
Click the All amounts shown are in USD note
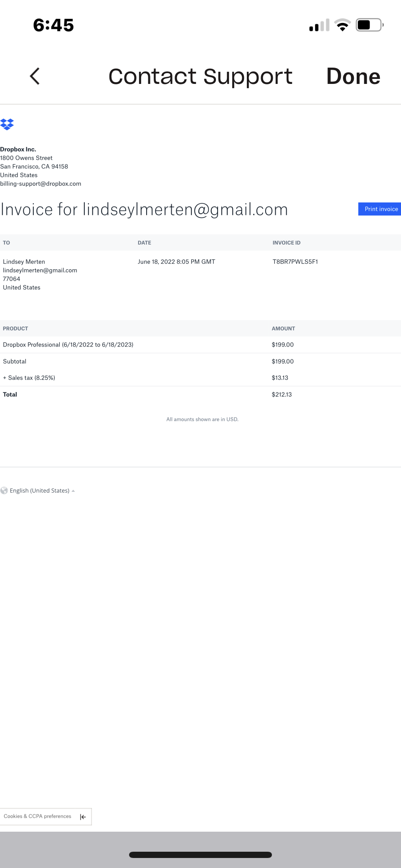tap(203, 420)
